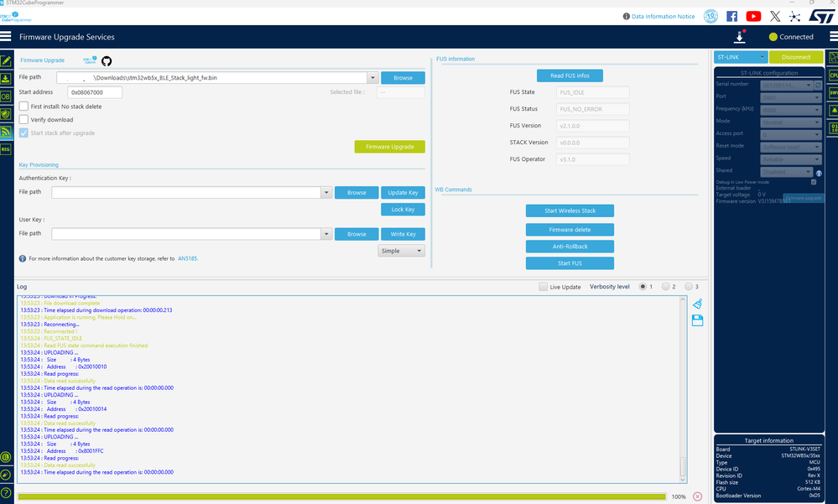Open the Frequency (kHz) dropdown

click(x=790, y=110)
